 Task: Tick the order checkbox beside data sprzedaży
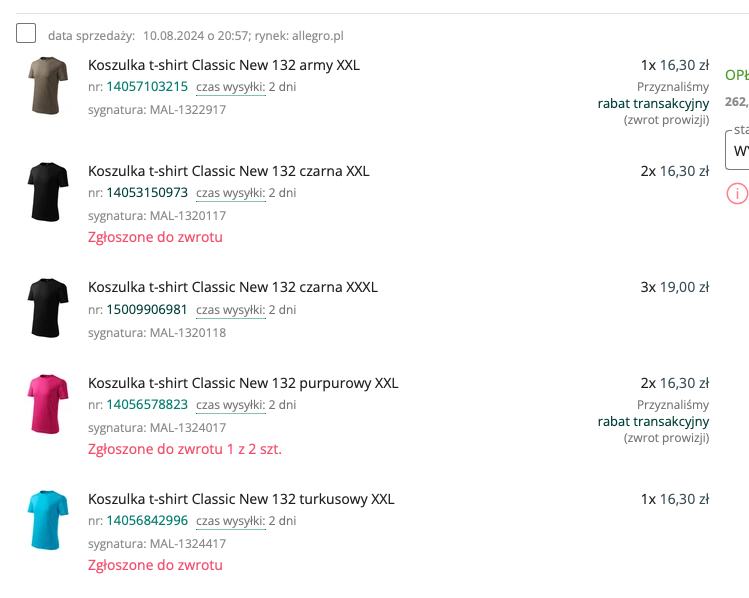coord(26,34)
